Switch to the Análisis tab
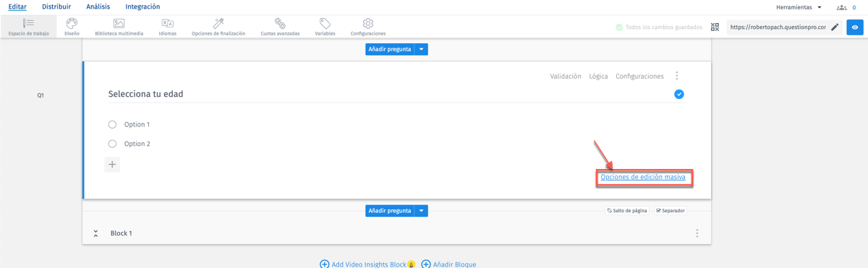The image size is (868, 268). point(98,7)
